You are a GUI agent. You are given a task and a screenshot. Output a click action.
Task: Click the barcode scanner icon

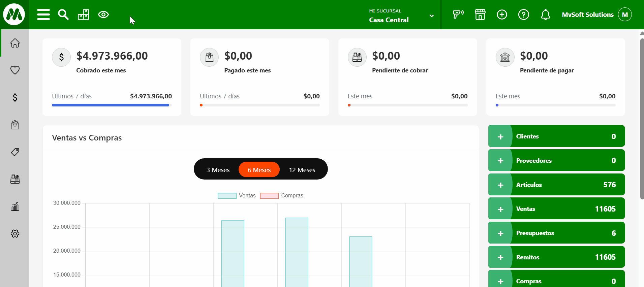pyautogui.click(x=458, y=14)
